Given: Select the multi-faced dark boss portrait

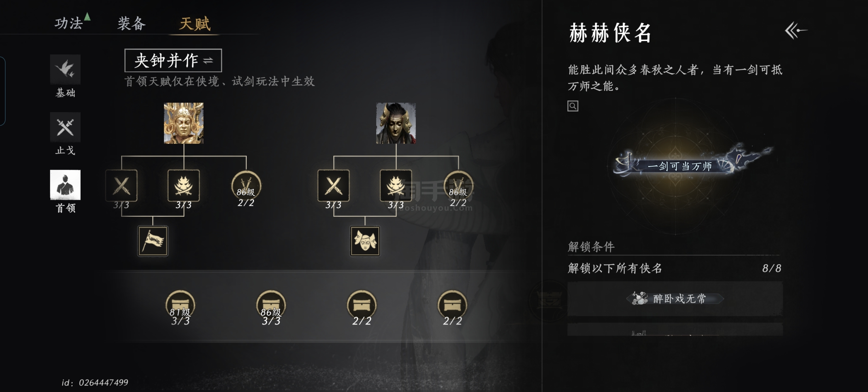Looking at the screenshot, I should (x=396, y=123).
